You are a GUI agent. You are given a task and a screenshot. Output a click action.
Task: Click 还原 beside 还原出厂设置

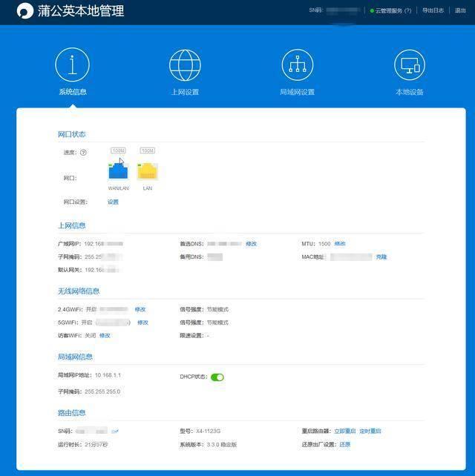(345, 445)
